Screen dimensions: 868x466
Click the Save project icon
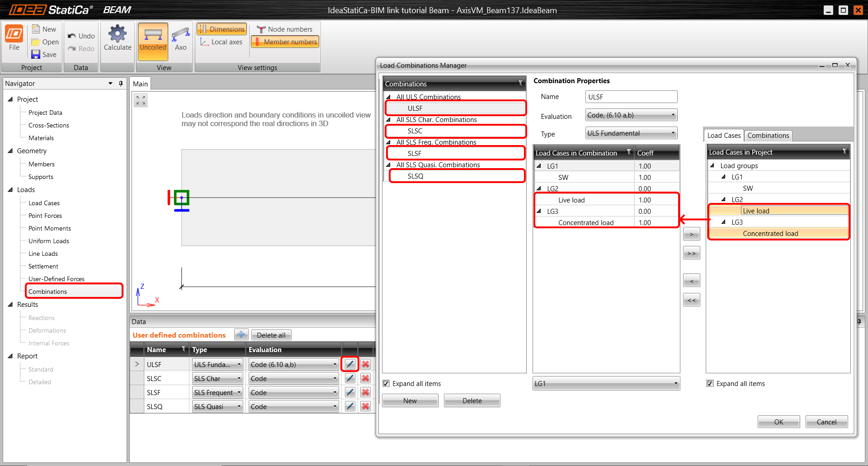[36, 54]
